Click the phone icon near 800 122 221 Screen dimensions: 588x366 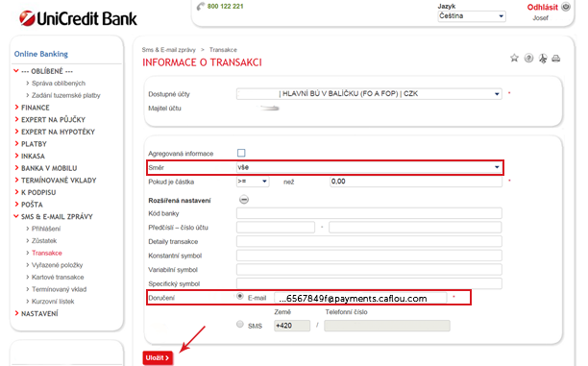[201, 7]
